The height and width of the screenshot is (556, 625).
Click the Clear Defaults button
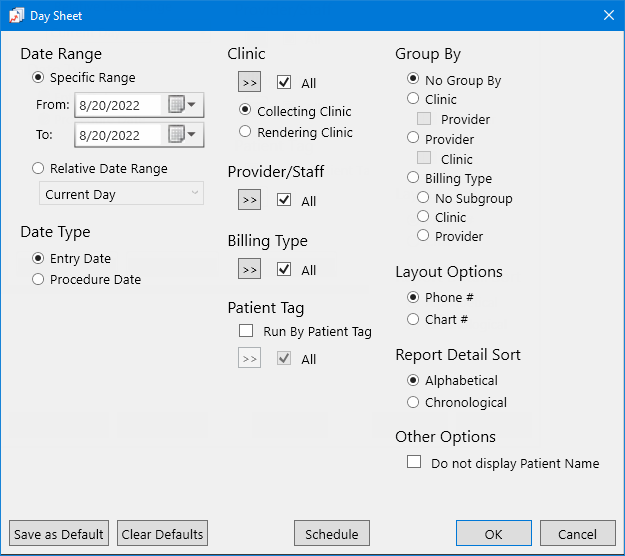tap(162, 533)
